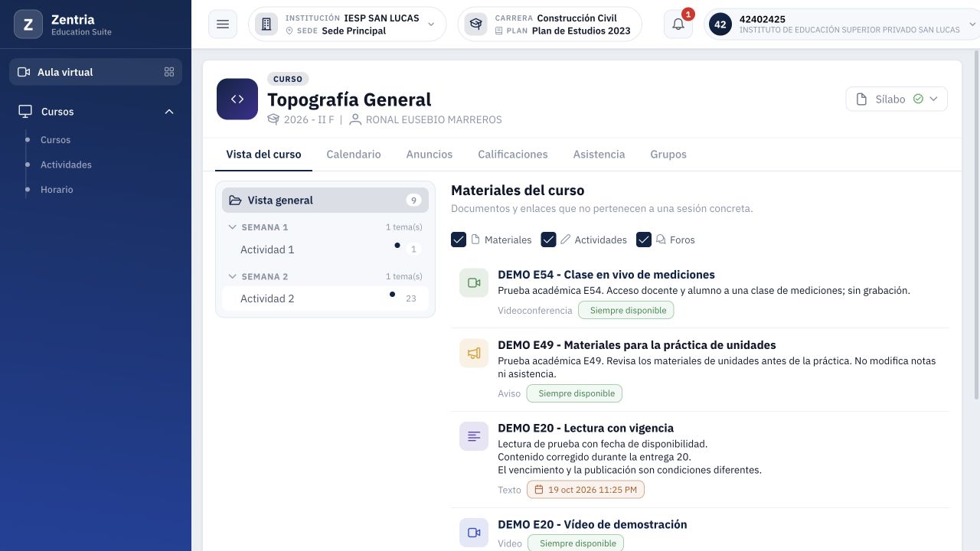Viewport: 980px width, 551px height.
Task: Uncheck the Materiales filter checkbox
Action: click(x=459, y=240)
